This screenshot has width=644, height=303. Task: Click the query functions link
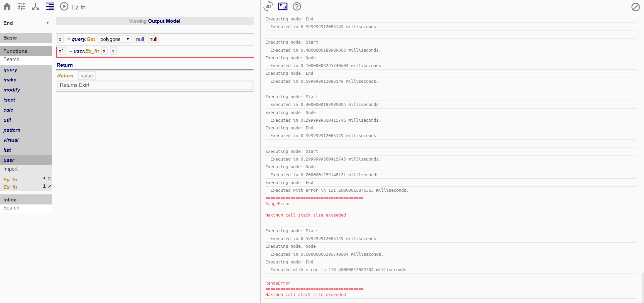point(10,70)
